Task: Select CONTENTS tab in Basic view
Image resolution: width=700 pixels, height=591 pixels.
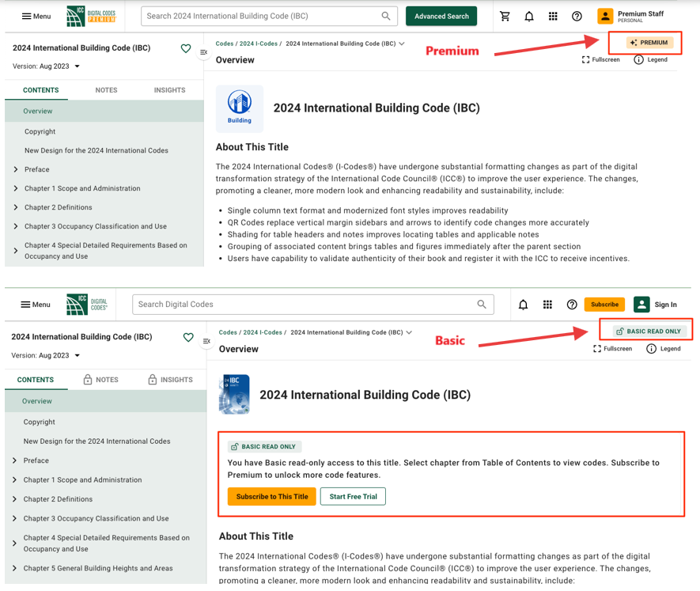Action: pyautogui.click(x=36, y=380)
